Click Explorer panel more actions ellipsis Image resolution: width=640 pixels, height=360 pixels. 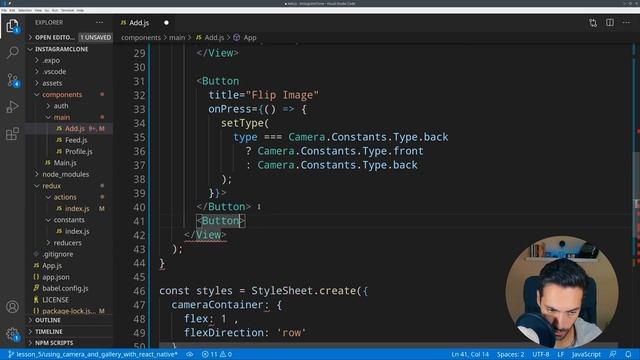(99, 22)
